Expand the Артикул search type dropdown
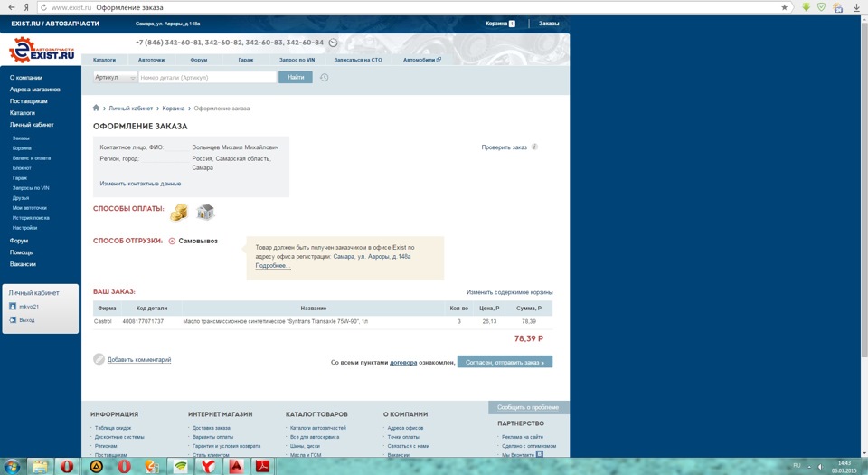Viewport: 868px width, 475px height. pyautogui.click(x=115, y=78)
